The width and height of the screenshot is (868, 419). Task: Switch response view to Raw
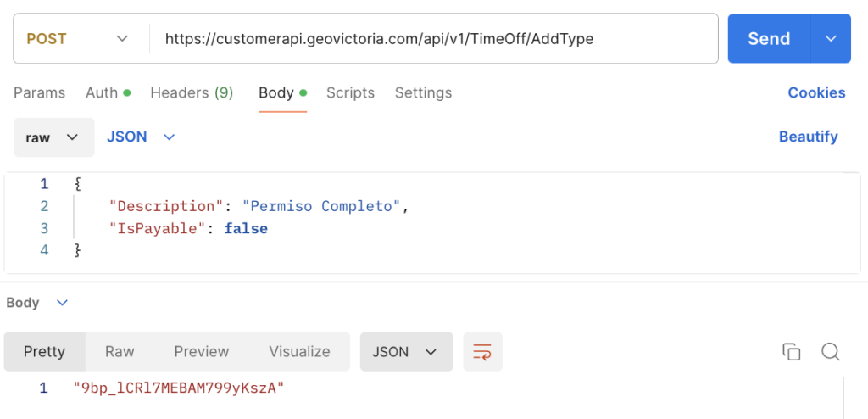(x=120, y=352)
